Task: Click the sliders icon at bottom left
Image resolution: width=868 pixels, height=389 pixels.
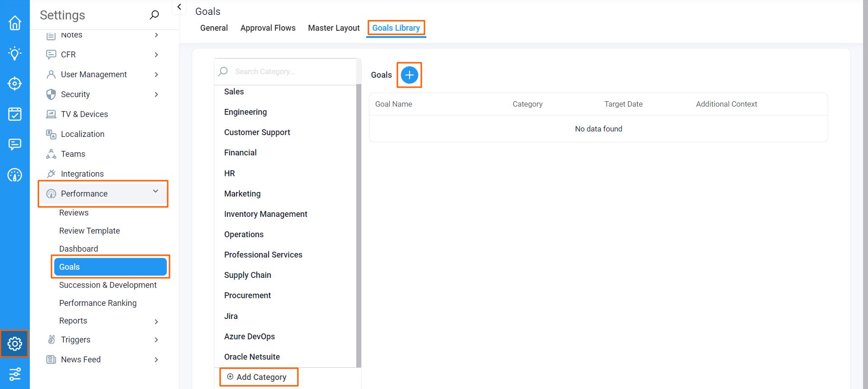Action: click(15, 374)
